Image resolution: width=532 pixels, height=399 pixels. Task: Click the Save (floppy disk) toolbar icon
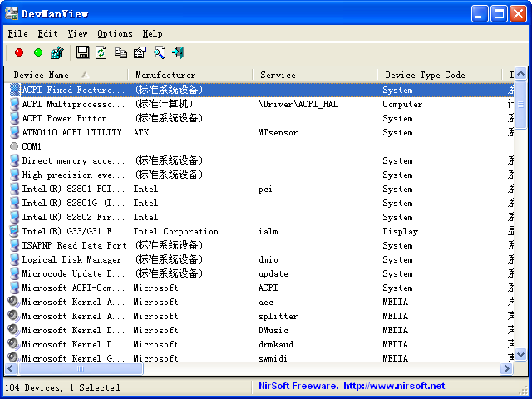point(82,52)
